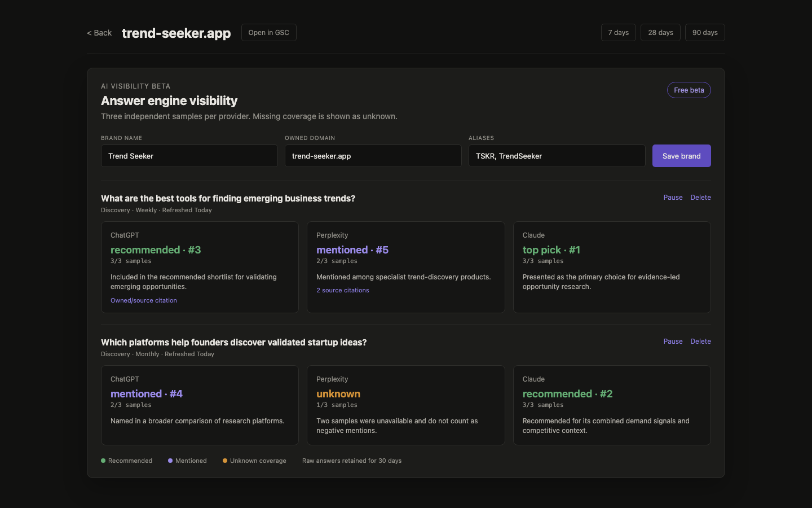Click 'Presented as the primary choice' description
The height and width of the screenshot is (508, 812).
[601, 282]
